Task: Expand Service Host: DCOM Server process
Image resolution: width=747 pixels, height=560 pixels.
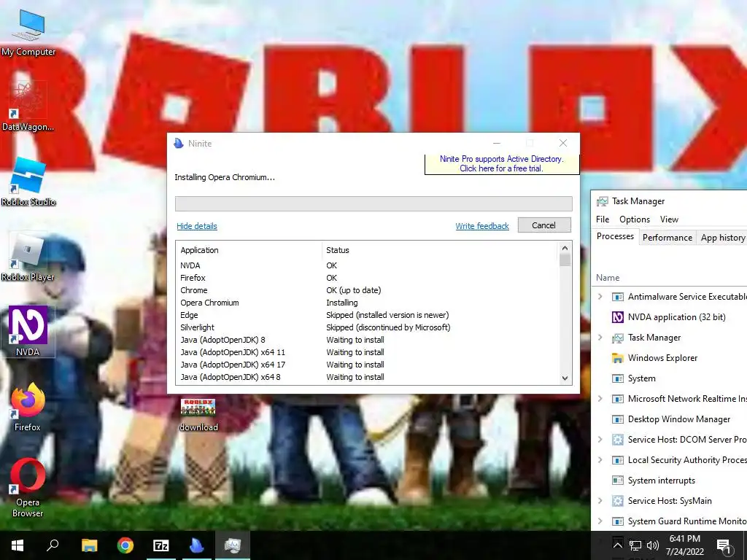Action: [x=600, y=440]
